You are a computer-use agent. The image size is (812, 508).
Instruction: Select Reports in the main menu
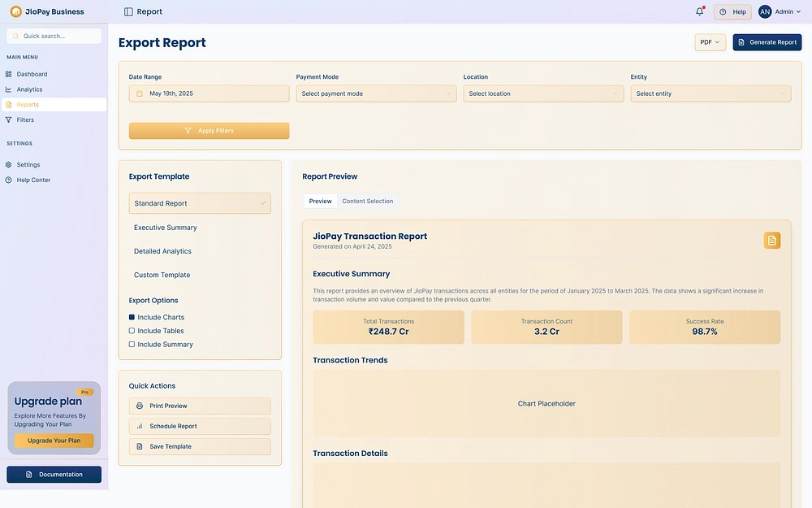tap(54, 105)
